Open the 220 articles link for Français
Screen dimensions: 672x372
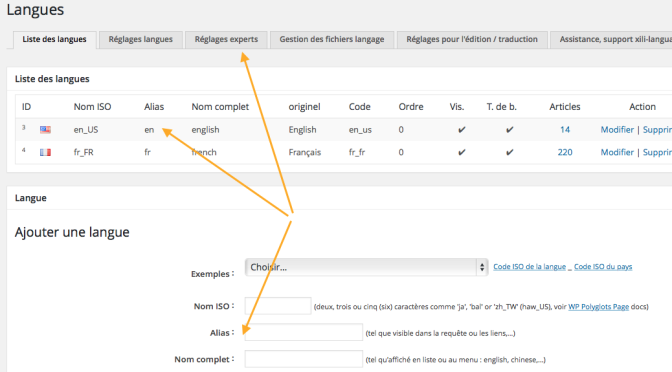click(565, 152)
